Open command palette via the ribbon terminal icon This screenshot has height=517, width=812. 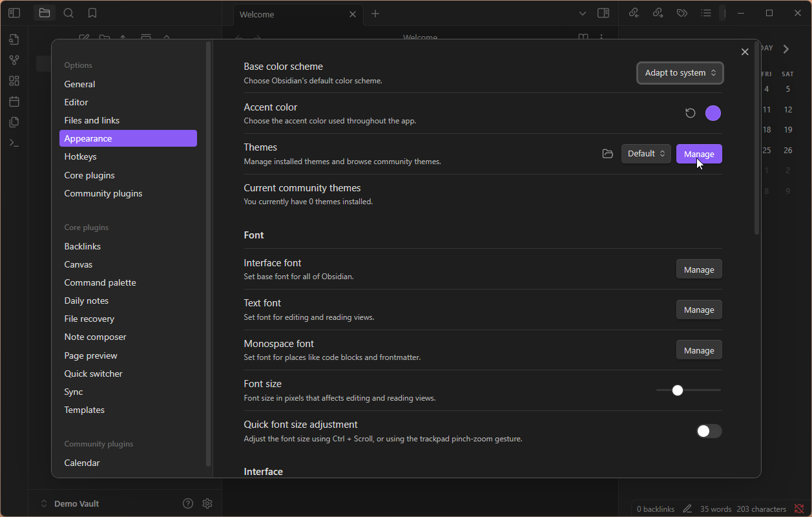(x=14, y=143)
